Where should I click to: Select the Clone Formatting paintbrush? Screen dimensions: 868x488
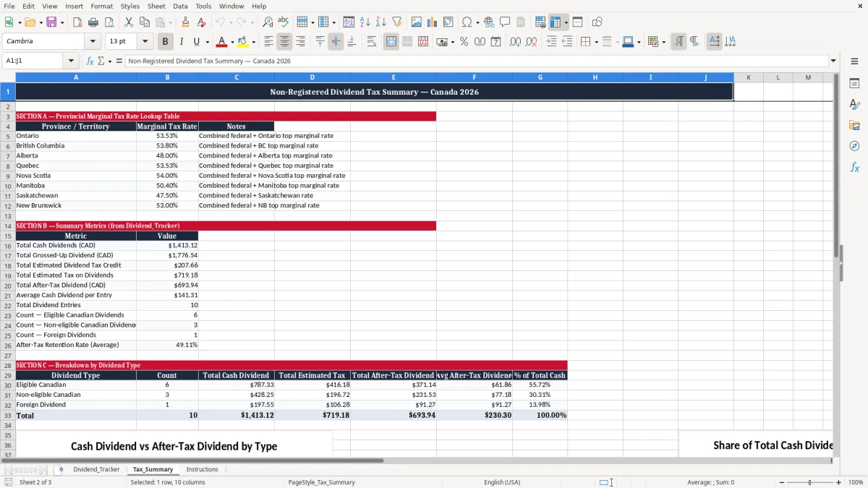pos(185,22)
